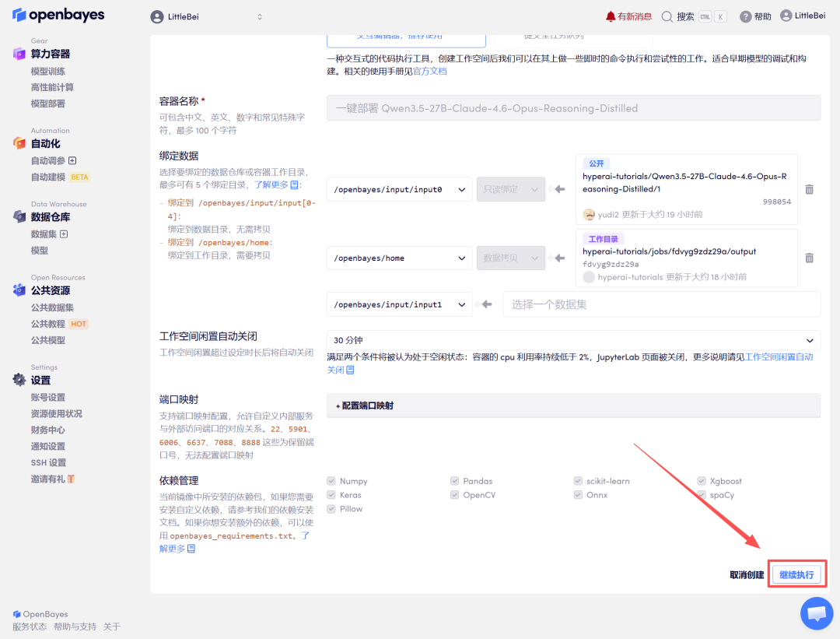
Task: Toggle the Xgboost checkbox
Action: tap(702, 481)
